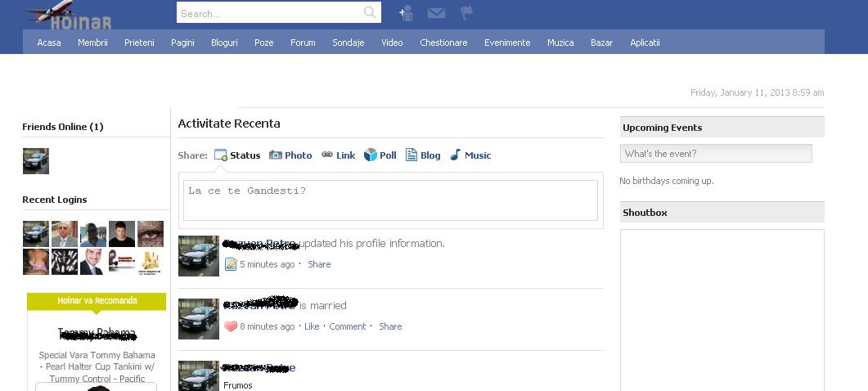Image resolution: width=868 pixels, height=391 pixels.
Task: Open first Recent Logins car avatar
Action: tap(36, 234)
